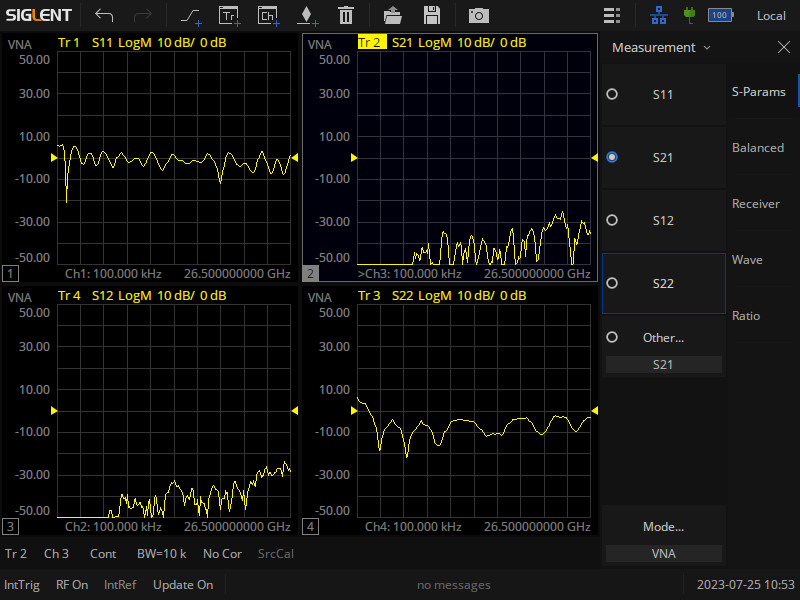
Task: Click Ch1: 100.000 kHz start frequency
Action: point(113,274)
